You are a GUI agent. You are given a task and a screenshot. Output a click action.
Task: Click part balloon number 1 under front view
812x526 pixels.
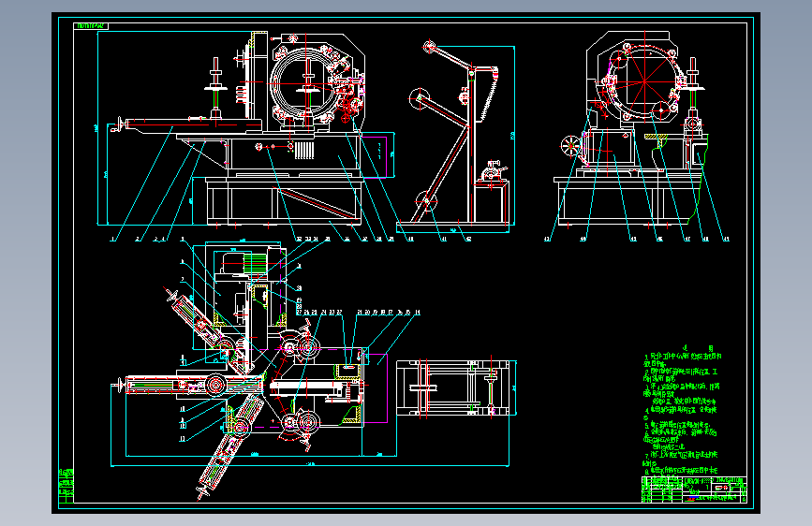[112, 240]
